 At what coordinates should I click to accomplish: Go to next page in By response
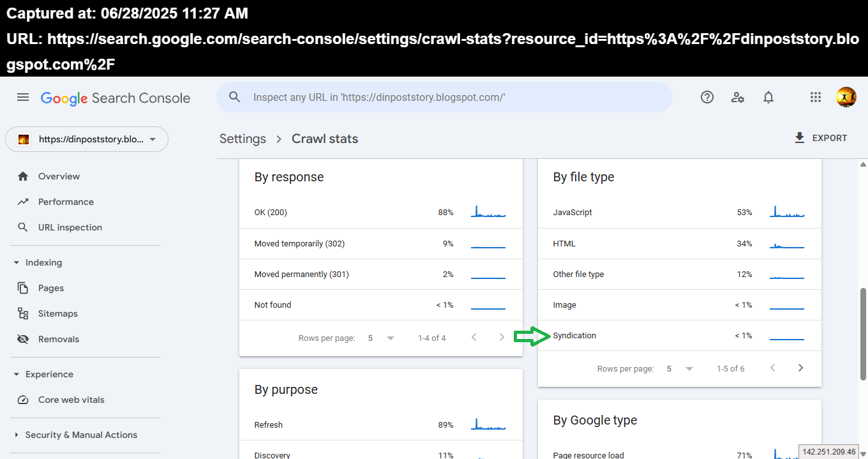coord(502,338)
